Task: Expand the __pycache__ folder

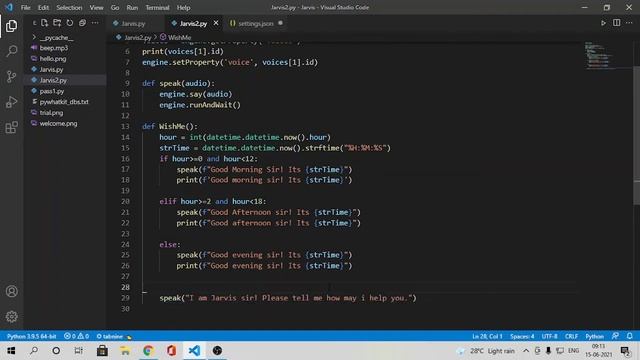Action: pyautogui.click(x=56, y=38)
